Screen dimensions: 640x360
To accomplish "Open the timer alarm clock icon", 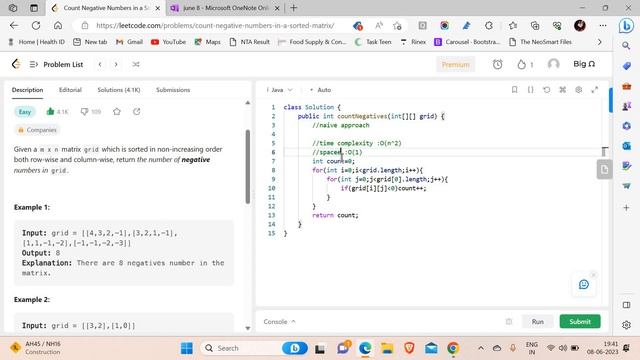I will pyautogui.click(x=497, y=64).
